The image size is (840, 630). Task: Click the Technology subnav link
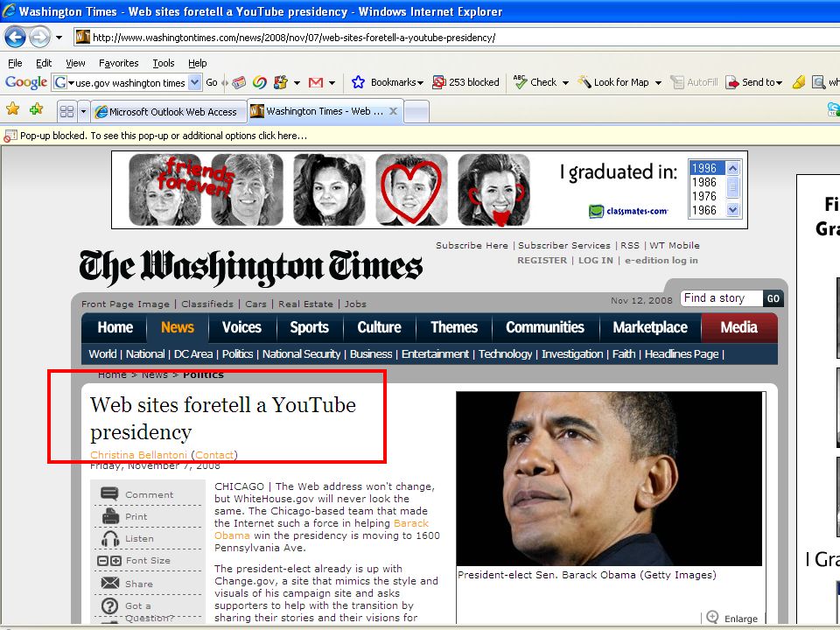tap(505, 354)
